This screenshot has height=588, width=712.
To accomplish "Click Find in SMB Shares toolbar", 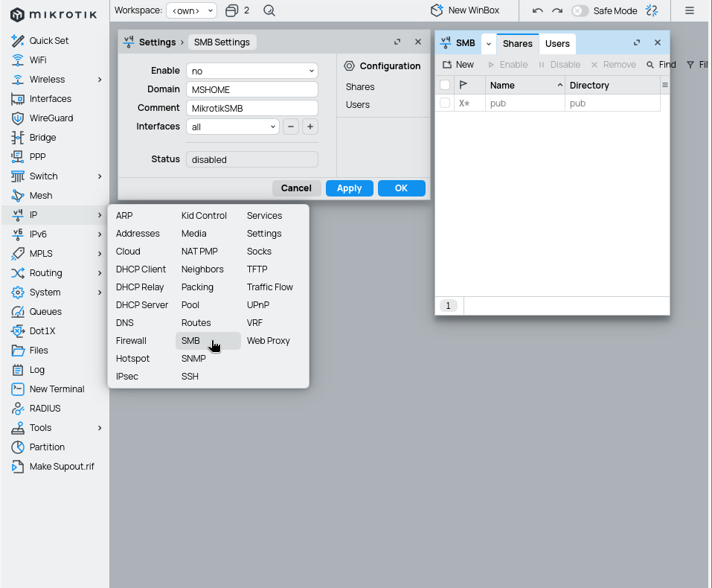I will (661, 65).
